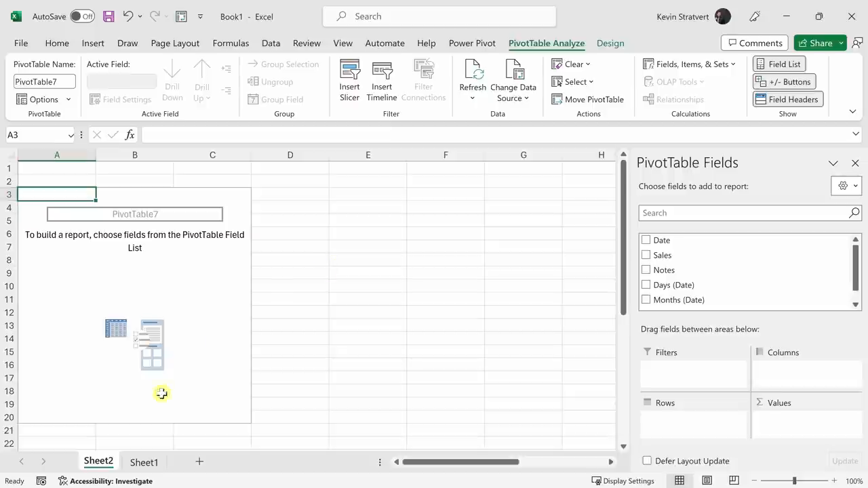Screen dimensions: 868x488
Task: Open Fields, Items, & Sets dropdown
Action: pos(689,64)
